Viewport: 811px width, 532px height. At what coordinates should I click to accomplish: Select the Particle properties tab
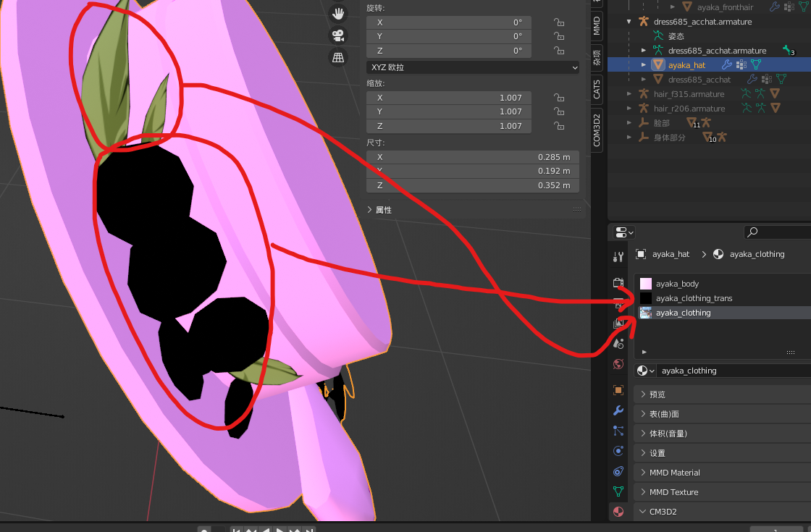click(x=618, y=431)
